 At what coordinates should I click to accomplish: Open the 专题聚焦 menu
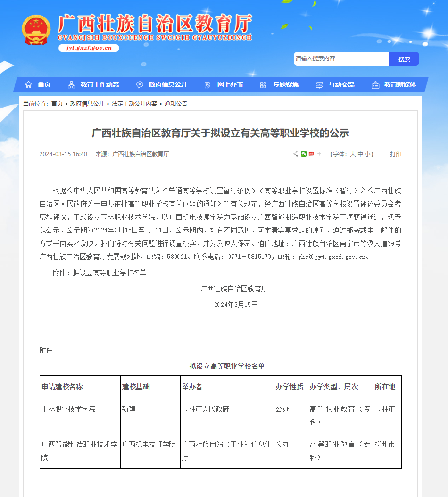286,84
